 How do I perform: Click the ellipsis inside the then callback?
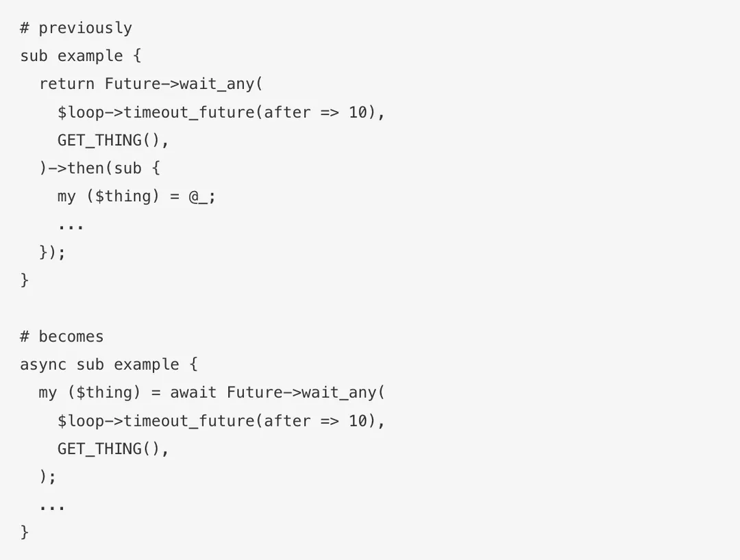(x=71, y=226)
